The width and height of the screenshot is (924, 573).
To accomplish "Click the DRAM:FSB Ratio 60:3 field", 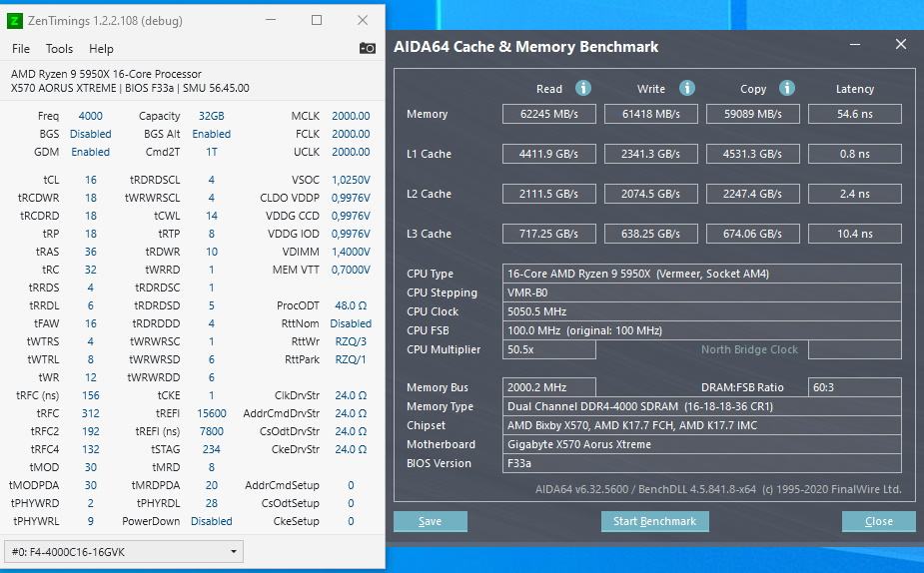I will [855, 387].
